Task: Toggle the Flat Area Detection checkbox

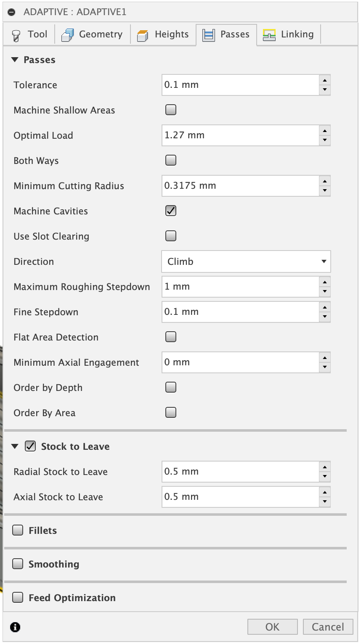Action: tap(171, 337)
